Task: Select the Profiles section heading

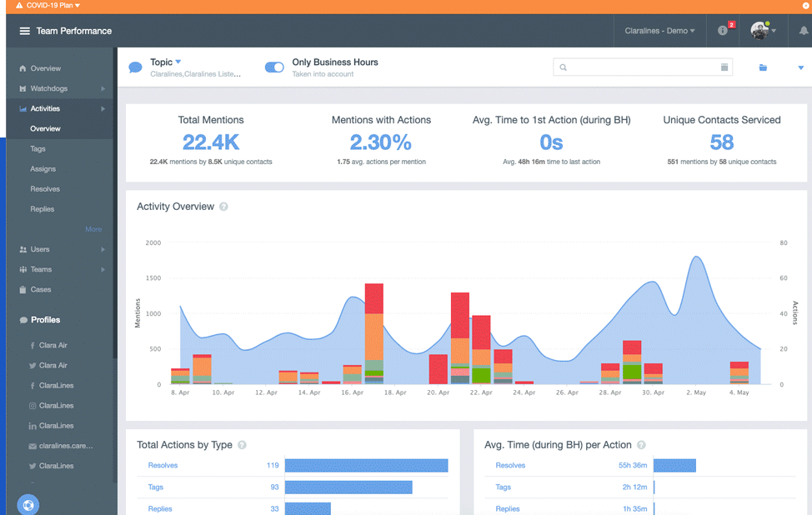Action: 45,320
